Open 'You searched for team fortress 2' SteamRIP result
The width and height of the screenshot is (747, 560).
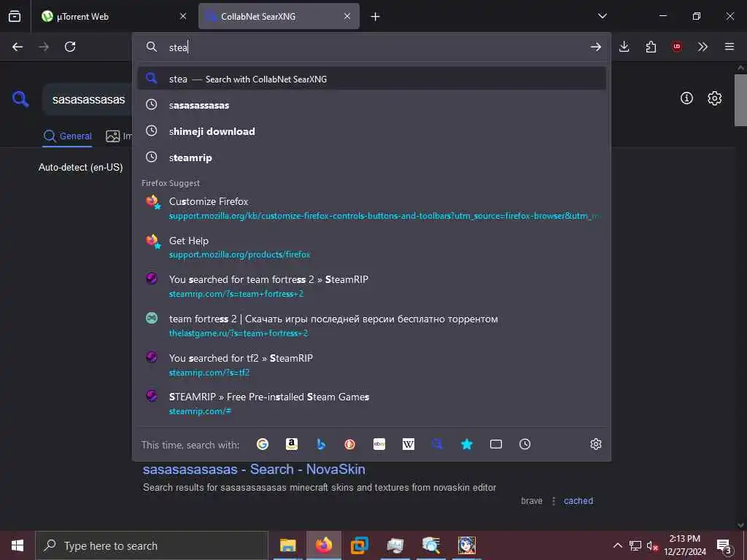click(x=371, y=286)
